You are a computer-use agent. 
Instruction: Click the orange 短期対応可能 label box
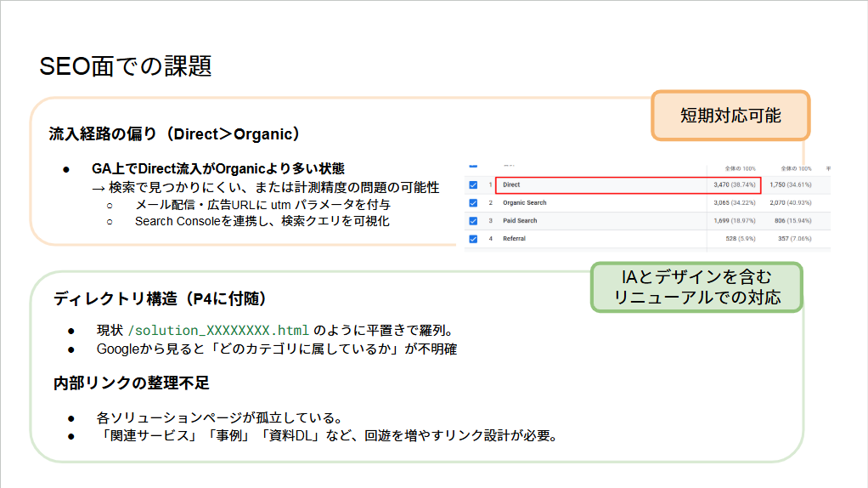pyautogui.click(x=730, y=116)
